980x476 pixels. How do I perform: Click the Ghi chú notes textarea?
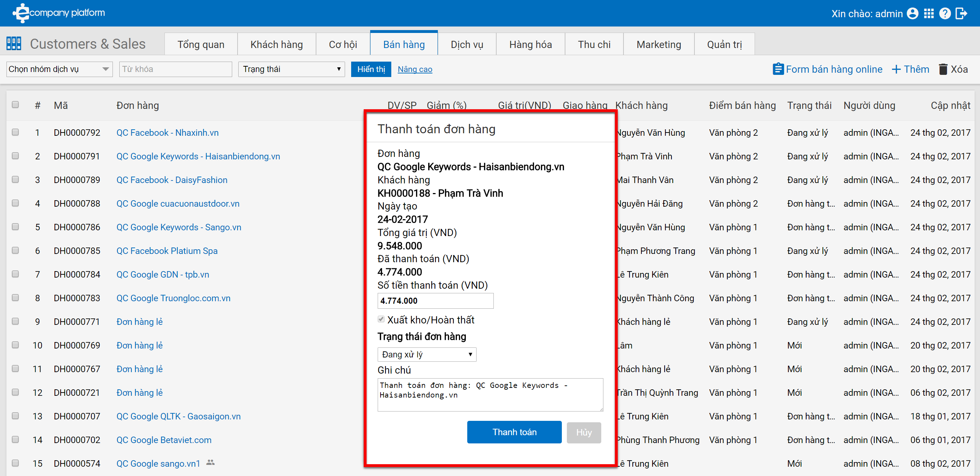click(x=490, y=395)
